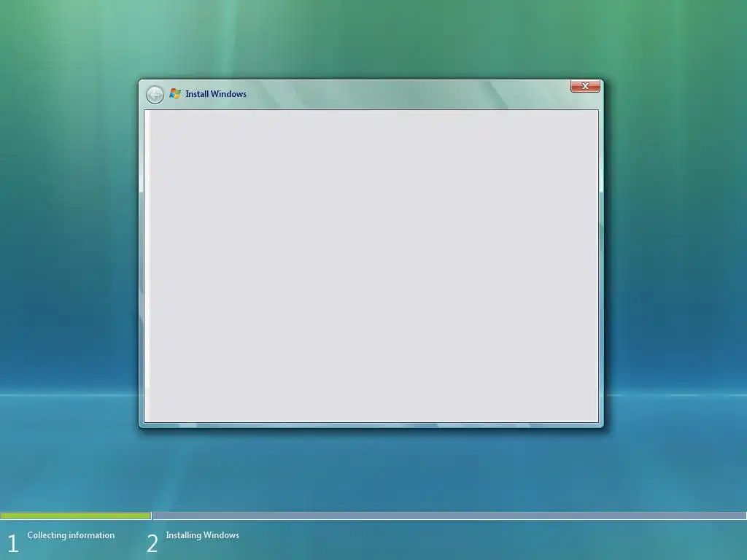The height and width of the screenshot is (560, 747).
Task: Click the Windows flag logo in title bar
Action: click(175, 94)
